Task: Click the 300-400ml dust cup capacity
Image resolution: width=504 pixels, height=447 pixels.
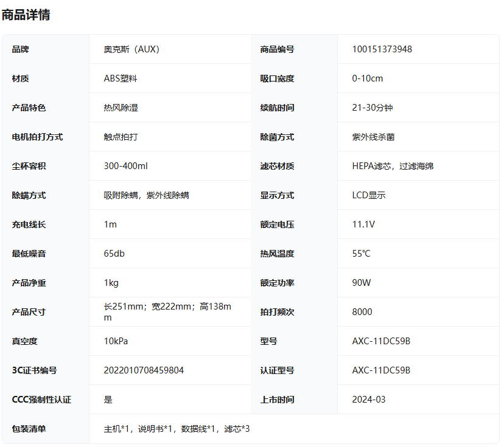Action: pyautogui.click(x=125, y=166)
